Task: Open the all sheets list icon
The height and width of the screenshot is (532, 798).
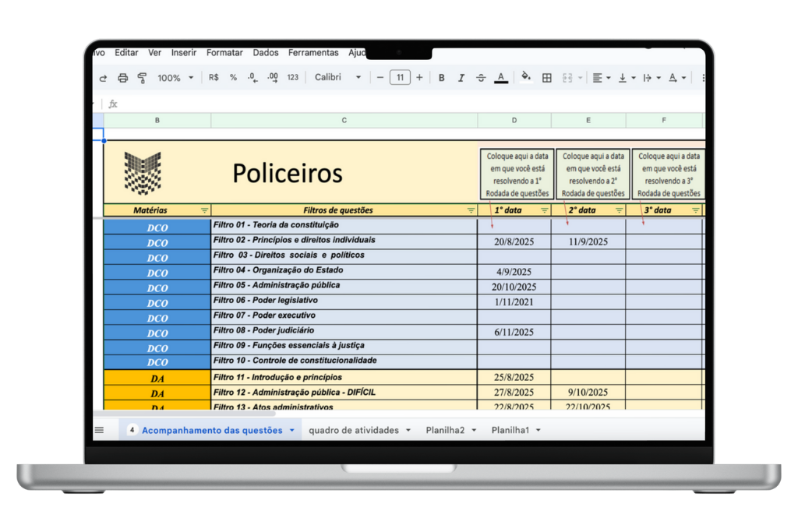Action: tap(99, 430)
